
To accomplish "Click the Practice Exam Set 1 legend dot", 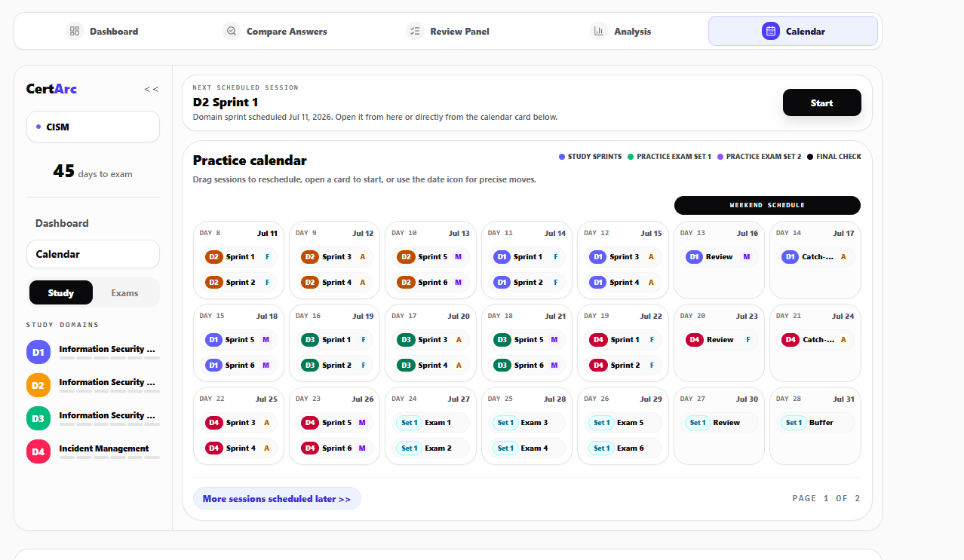I will pos(631,157).
